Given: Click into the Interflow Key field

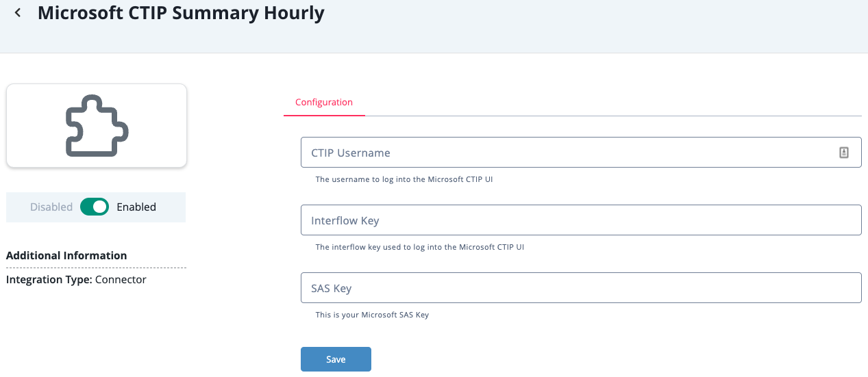Looking at the screenshot, I should [581, 220].
